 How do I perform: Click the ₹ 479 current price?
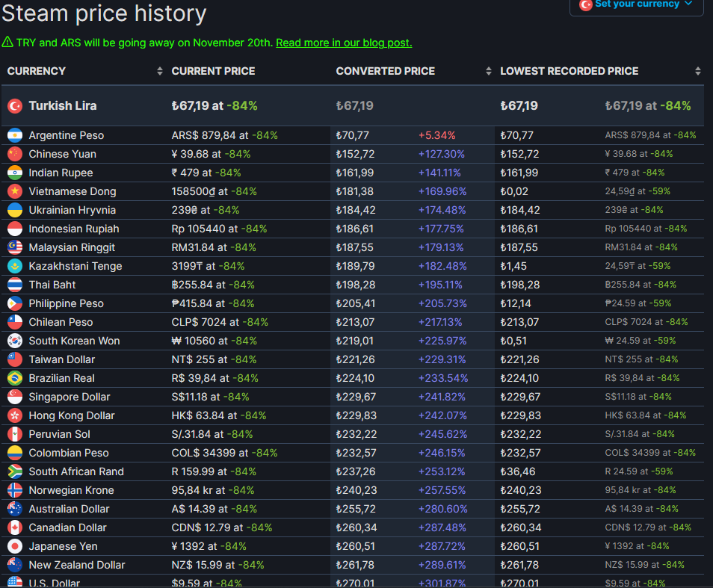pyautogui.click(x=185, y=173)
